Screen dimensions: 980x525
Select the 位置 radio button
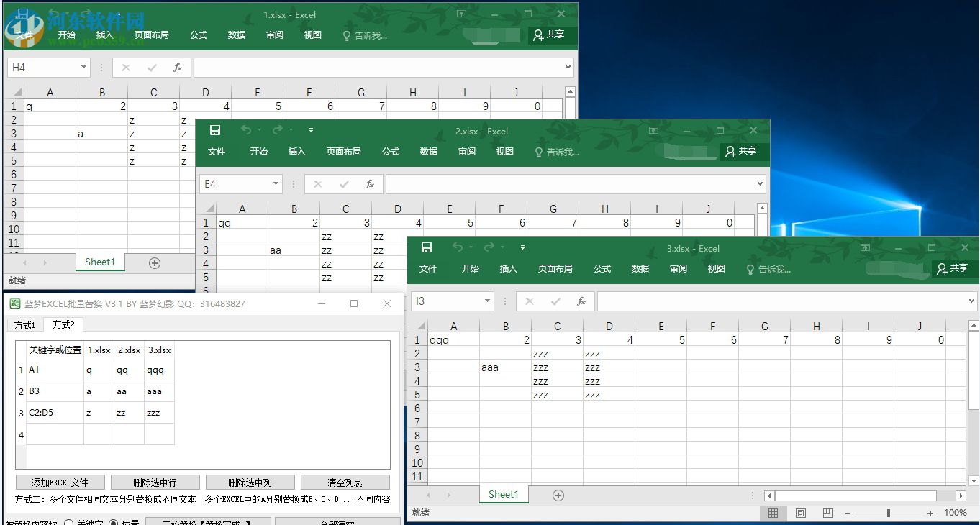coord(114,522)
